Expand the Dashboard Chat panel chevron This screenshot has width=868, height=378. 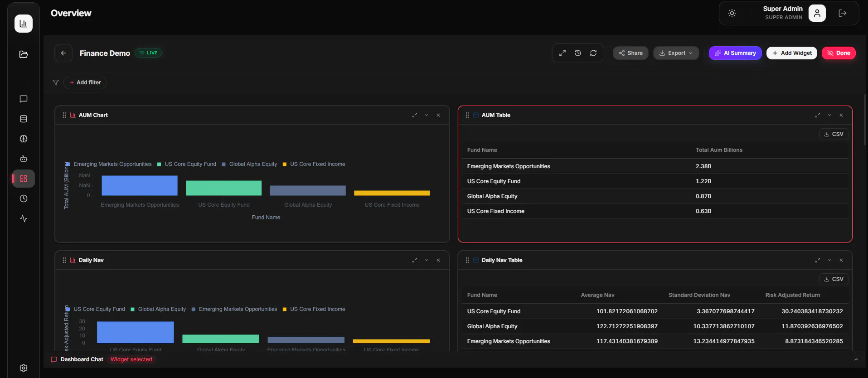tap(856, 359)
